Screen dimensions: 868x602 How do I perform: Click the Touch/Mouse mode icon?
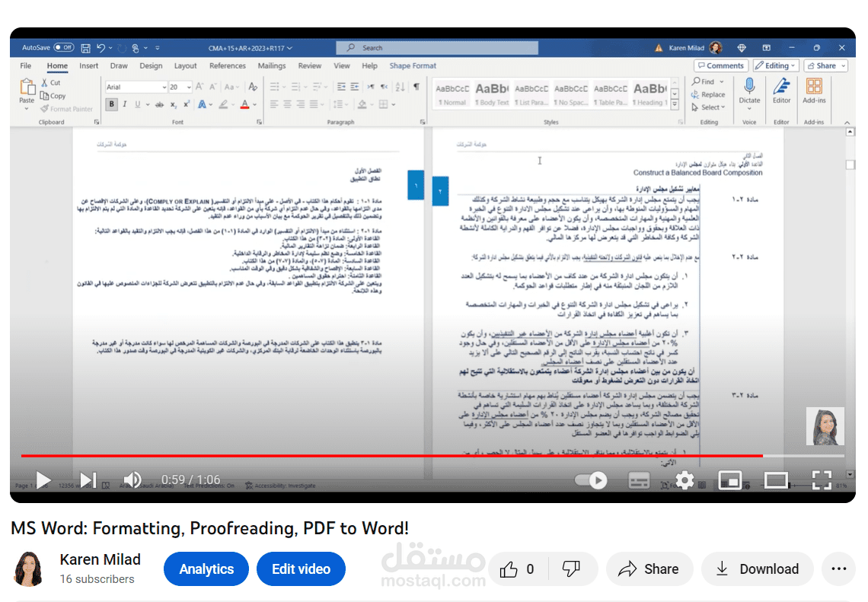coord(136,48)
